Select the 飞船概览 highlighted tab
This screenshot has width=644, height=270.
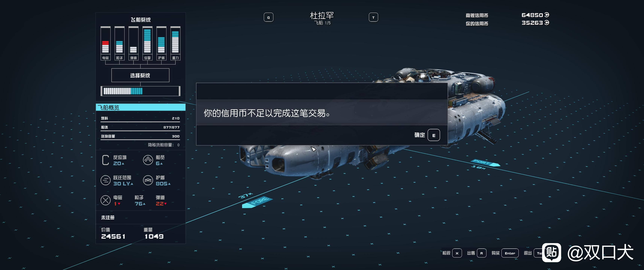[140, 107]
